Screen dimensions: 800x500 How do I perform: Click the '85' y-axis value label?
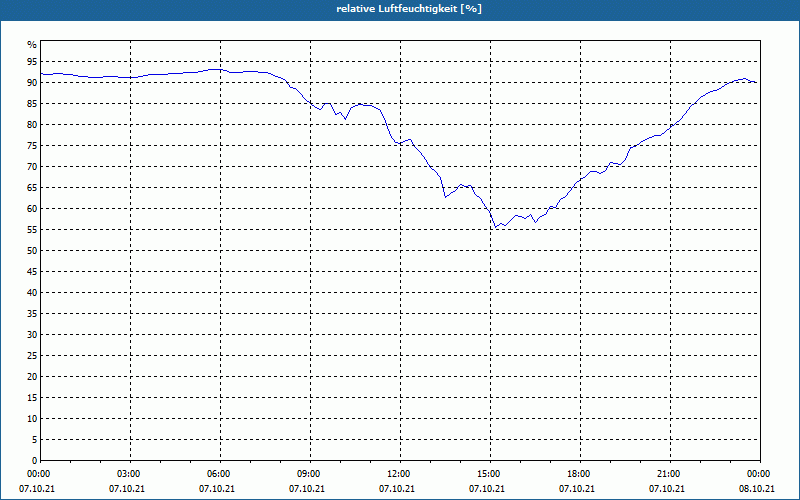tap(32, 104)
